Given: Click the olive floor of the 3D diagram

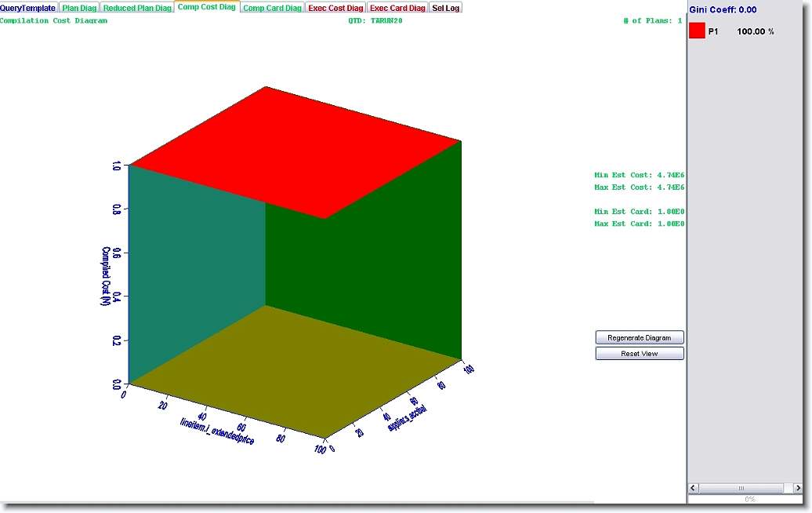Looking at the screenshot, I should (290, 369).
